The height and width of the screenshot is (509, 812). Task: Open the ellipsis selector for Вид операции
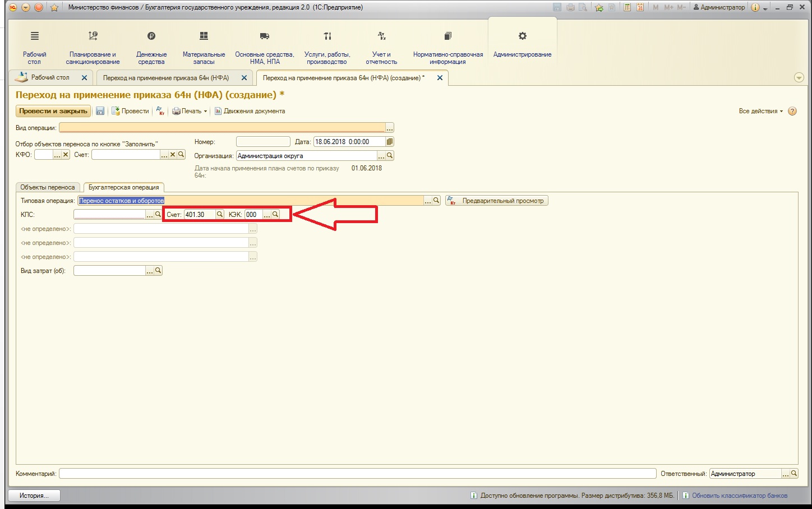point(390,128)
